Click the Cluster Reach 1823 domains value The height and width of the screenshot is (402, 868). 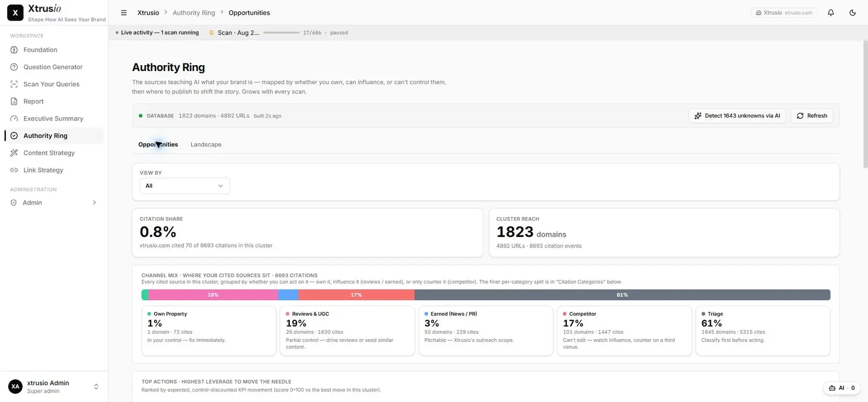click(531, 232)
